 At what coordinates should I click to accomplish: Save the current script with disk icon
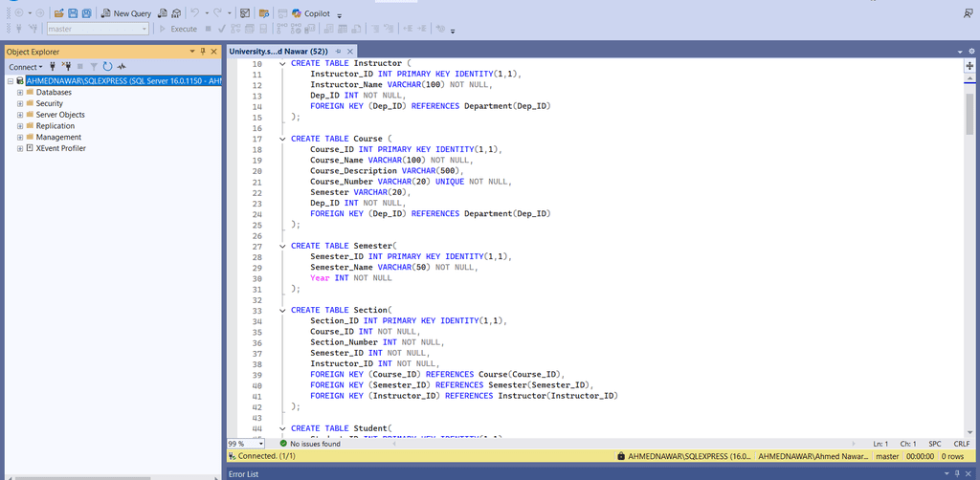pos(73,13)
